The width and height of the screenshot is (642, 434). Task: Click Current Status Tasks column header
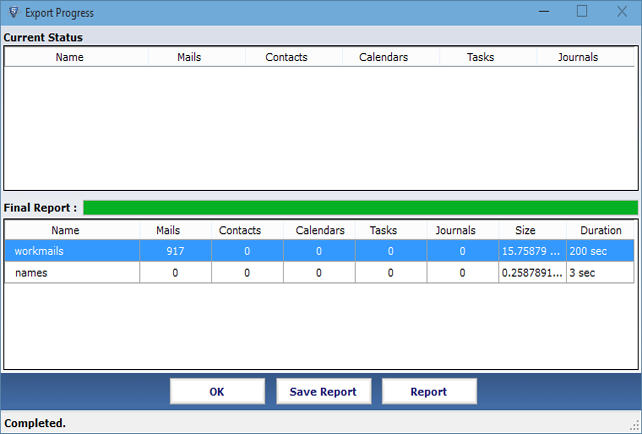pos(488,57)
